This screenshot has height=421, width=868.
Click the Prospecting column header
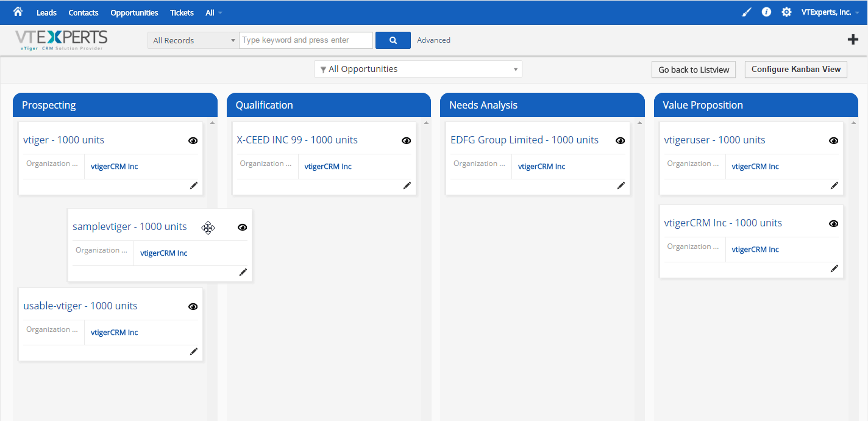(115, 105)
